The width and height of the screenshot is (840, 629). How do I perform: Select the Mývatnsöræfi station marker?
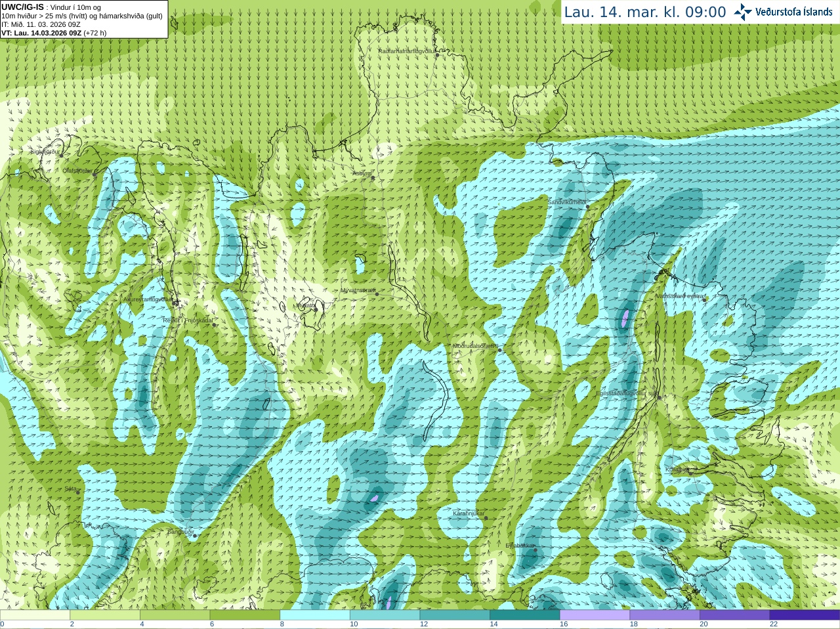(377, 293)
